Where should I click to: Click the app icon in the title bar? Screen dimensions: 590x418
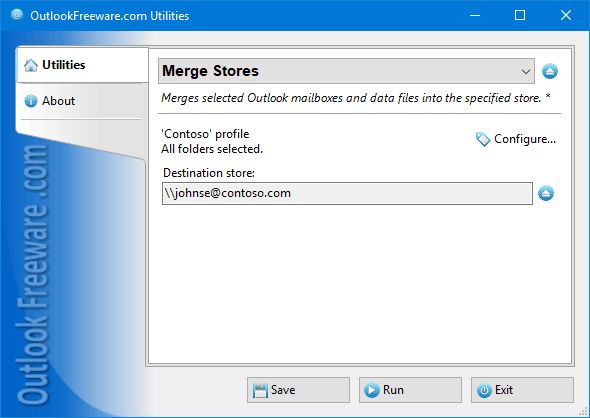tap(17, 15)
